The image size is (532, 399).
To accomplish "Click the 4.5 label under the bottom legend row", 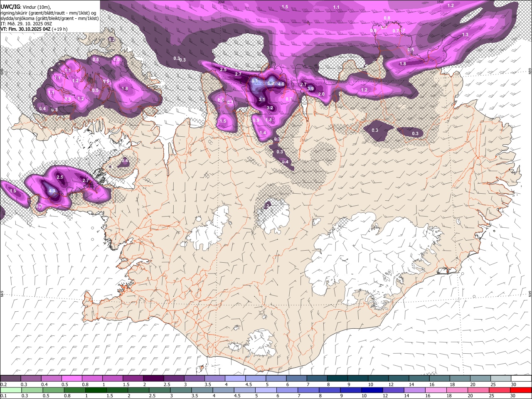I will tap(236, 396).
